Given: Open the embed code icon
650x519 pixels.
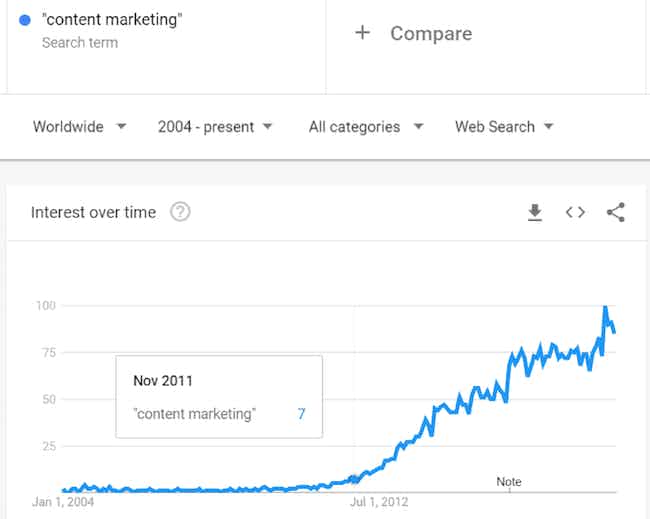Looking at the screenshot, I should 575,212.
